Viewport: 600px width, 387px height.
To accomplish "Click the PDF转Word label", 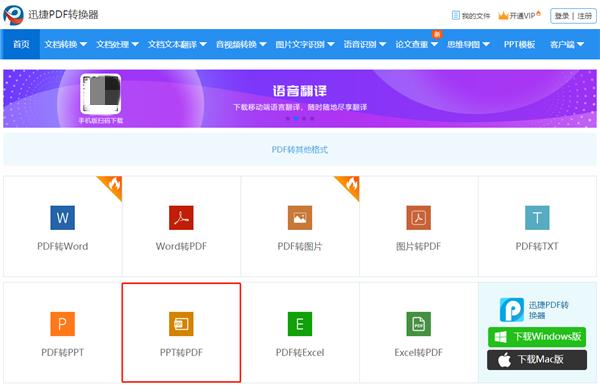I will pyautogui.click(x=62, y=246).
